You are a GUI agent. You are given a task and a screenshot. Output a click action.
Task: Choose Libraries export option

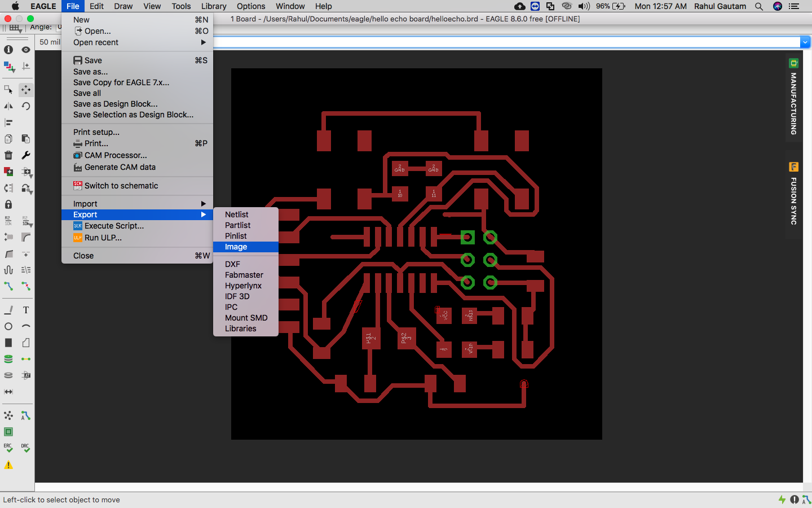246,329
